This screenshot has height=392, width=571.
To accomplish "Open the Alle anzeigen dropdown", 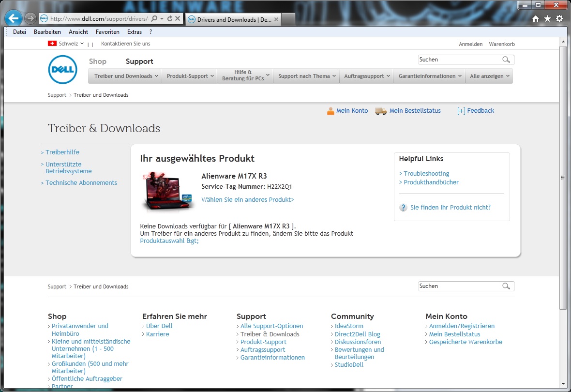I will [x=489, y=76].
